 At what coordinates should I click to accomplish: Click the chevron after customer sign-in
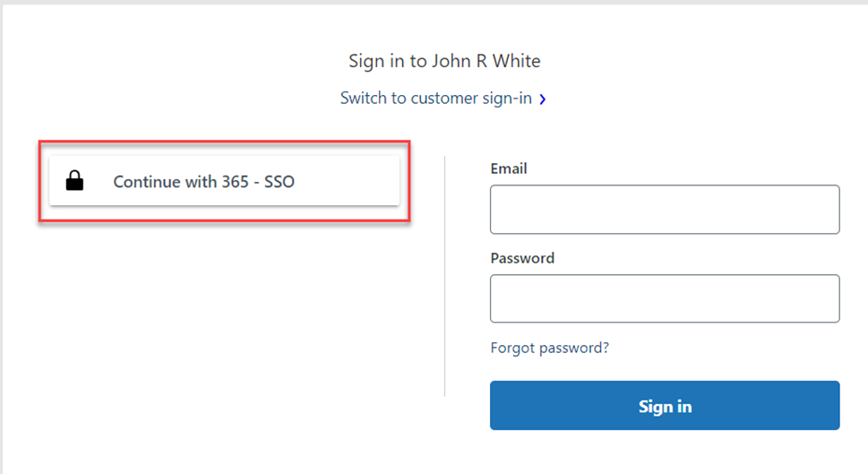(543, 99)
